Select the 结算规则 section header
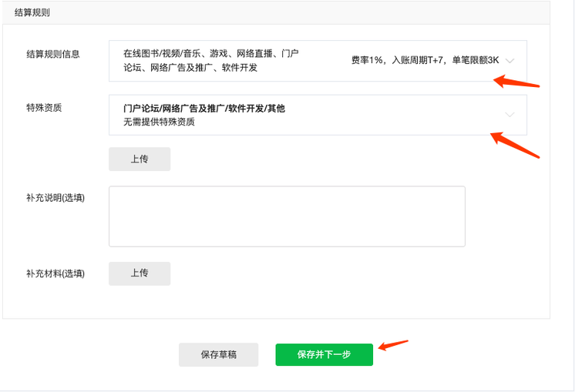 point(32,12)
